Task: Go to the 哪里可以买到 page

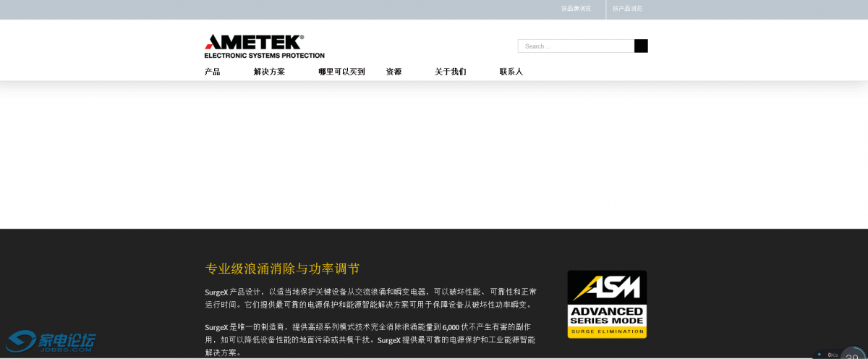Action: click(x=341, y=72)
